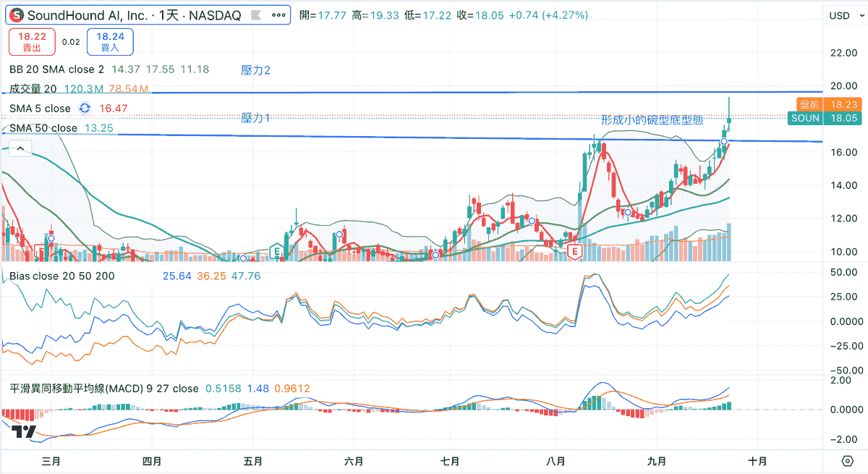868x474 pixels.
Task: Select the blue horizontal line above the 16.00 level
Action: pos(411,137)
